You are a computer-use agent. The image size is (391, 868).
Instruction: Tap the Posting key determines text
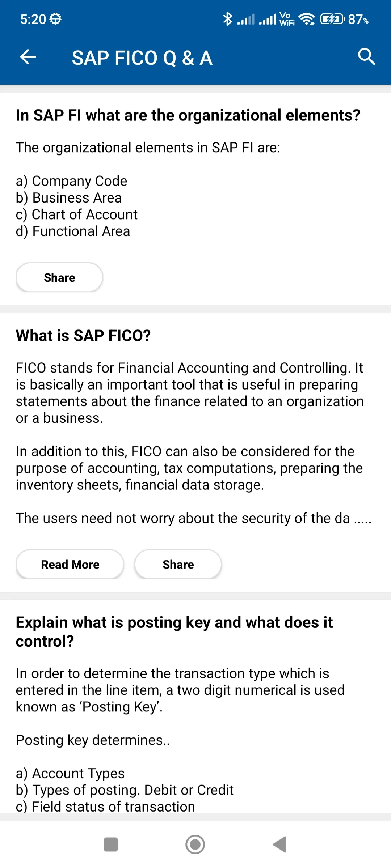[93, 740]
